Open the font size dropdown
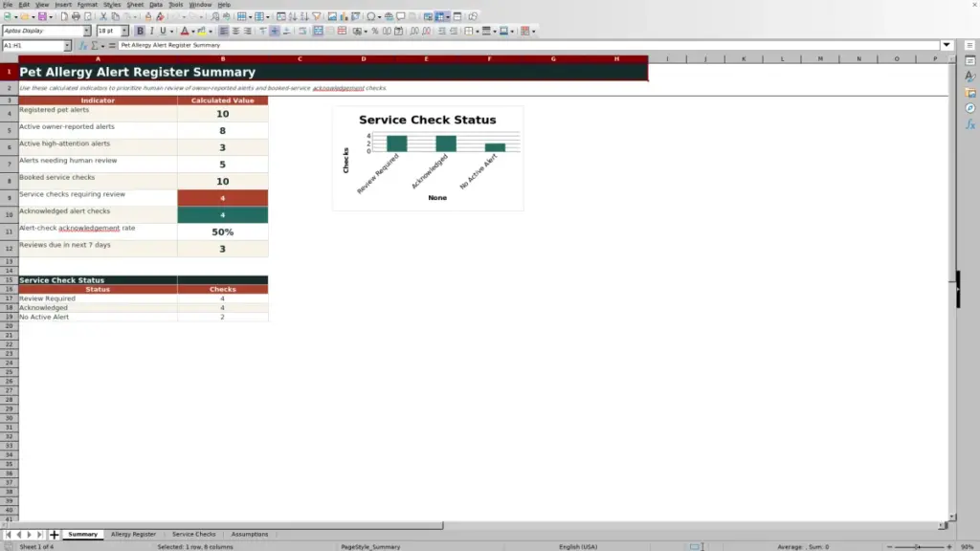The width and height of the screenshot is (980, 551). click(x=124, y=31)
